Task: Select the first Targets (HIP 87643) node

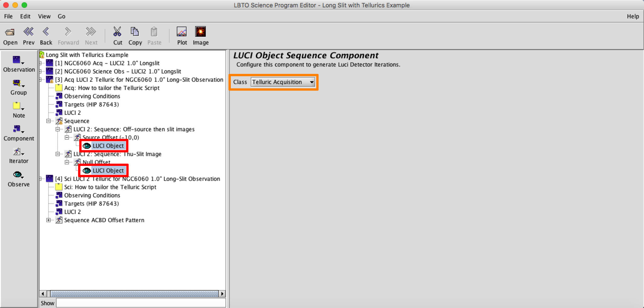Action: point(92,104)
